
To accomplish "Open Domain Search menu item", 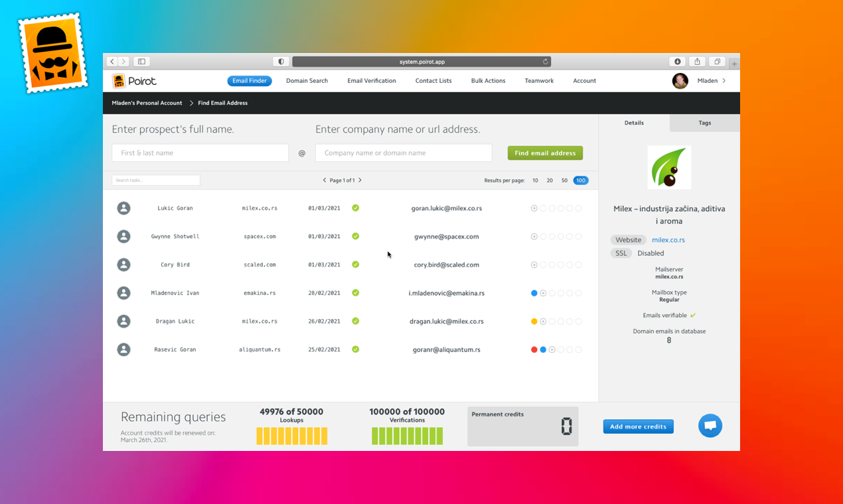I will coord(307,81).
